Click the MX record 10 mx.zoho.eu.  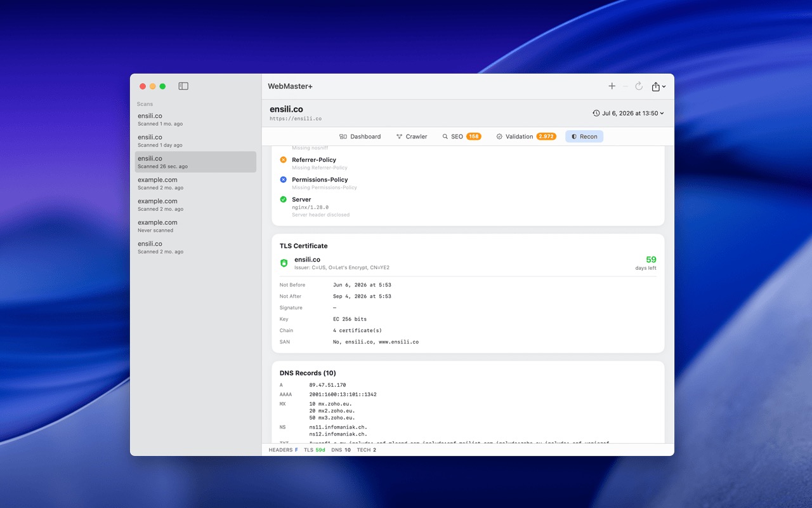coord(331,404)
